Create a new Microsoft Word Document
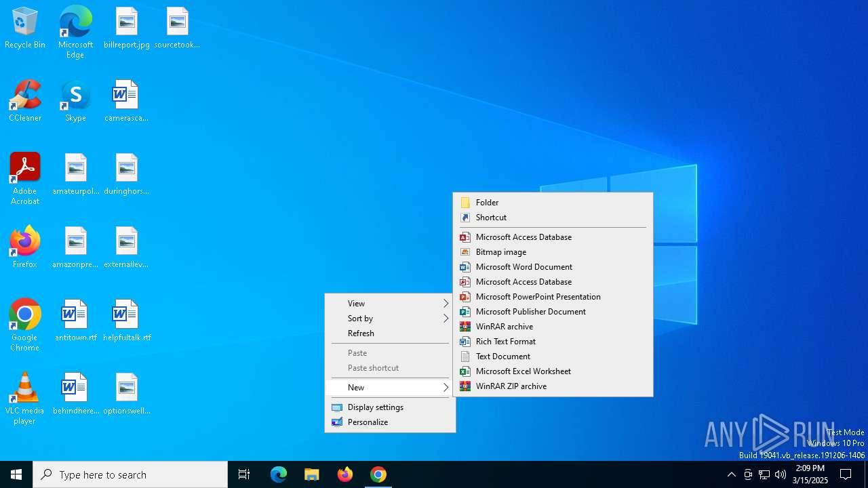This screenshot has height=488, width=868. point(553,267)
